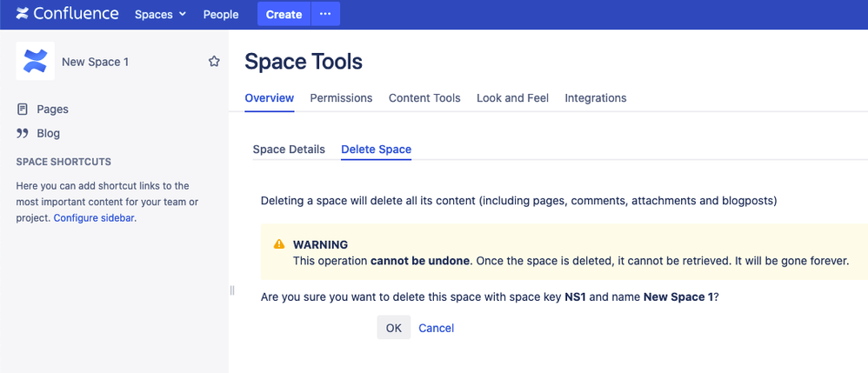Click the sidebar resize handle
The width and height of the screenshot is (868, 373).
(x=232, y=290)
